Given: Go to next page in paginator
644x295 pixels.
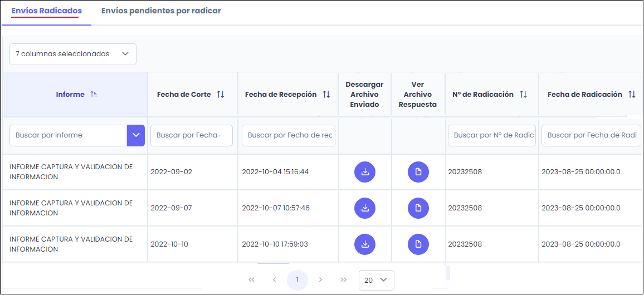Looking at the screenshot, I should pyautogui.click(x=320, y=280).
